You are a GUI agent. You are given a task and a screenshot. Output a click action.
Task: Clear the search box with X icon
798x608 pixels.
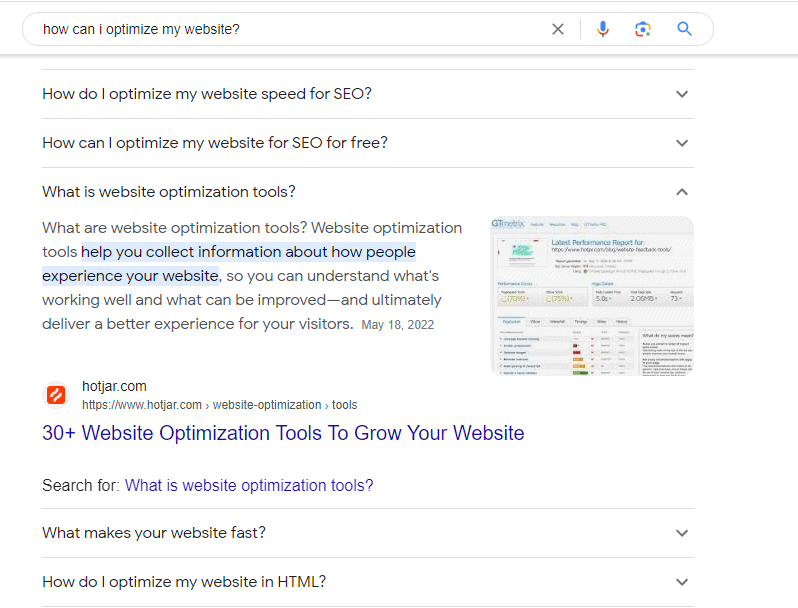558,29
